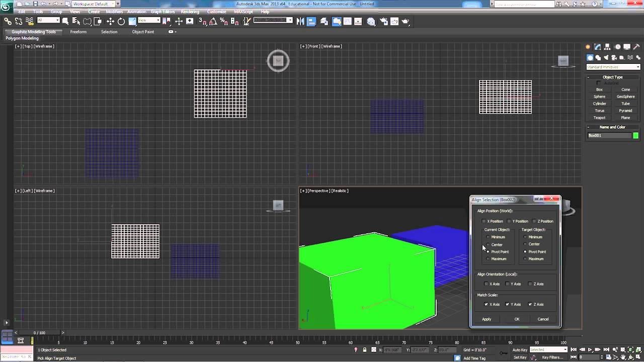
Task: Click the Align tool icon
Action: (311, 21)
